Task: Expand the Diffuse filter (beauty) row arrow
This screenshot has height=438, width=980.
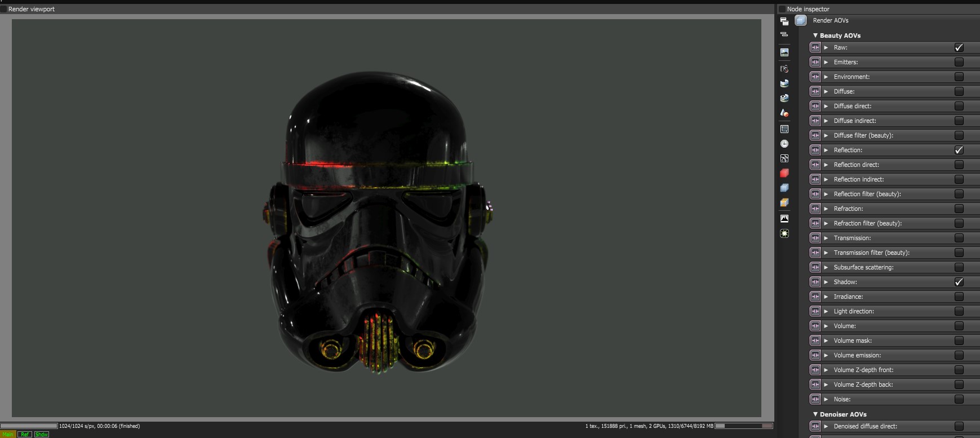Action: click(826, 135)
